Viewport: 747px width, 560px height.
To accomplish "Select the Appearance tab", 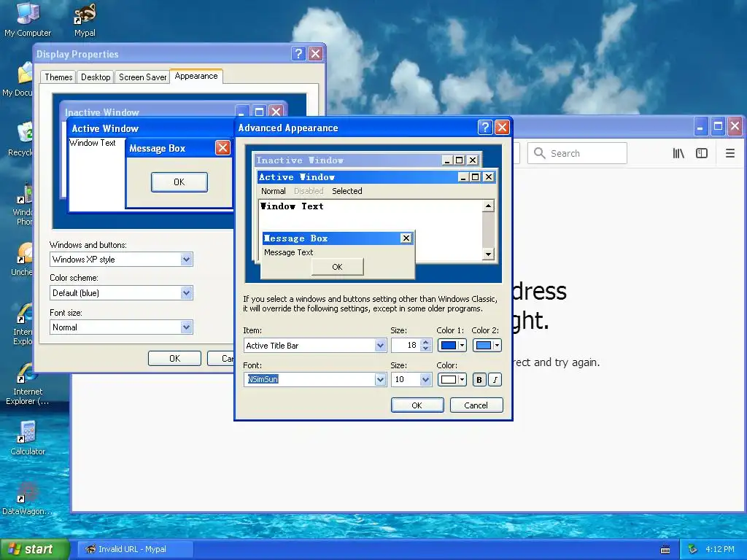I will tap(196, 76).
